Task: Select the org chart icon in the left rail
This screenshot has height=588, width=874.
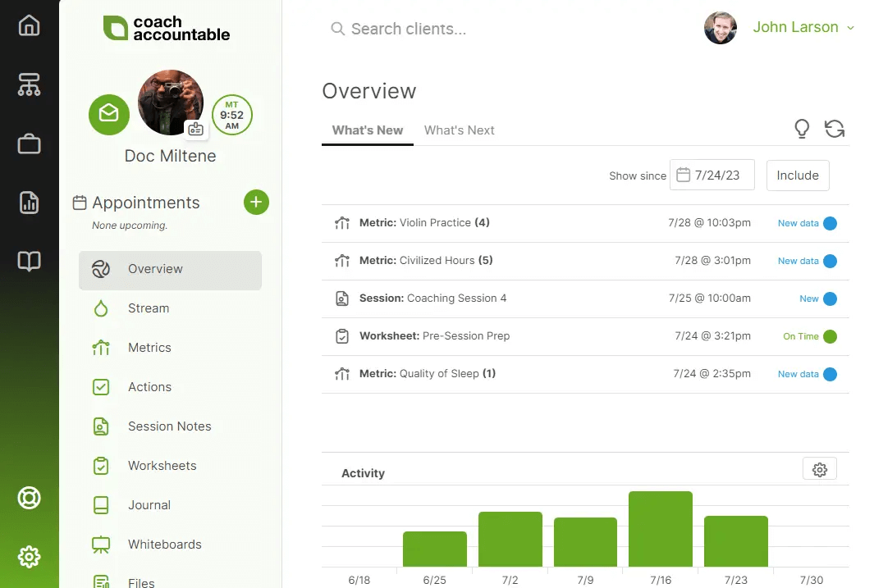Action: click(30, 84)
